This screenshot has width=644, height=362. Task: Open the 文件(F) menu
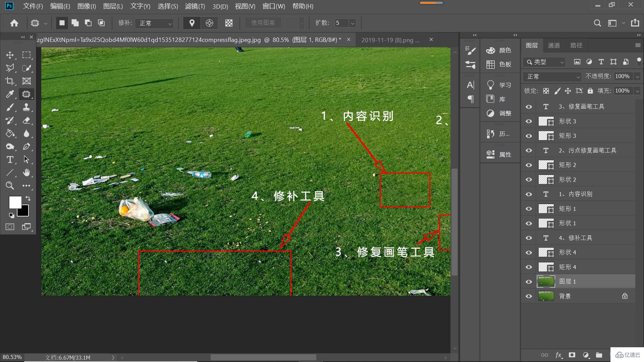coord(33,6)
